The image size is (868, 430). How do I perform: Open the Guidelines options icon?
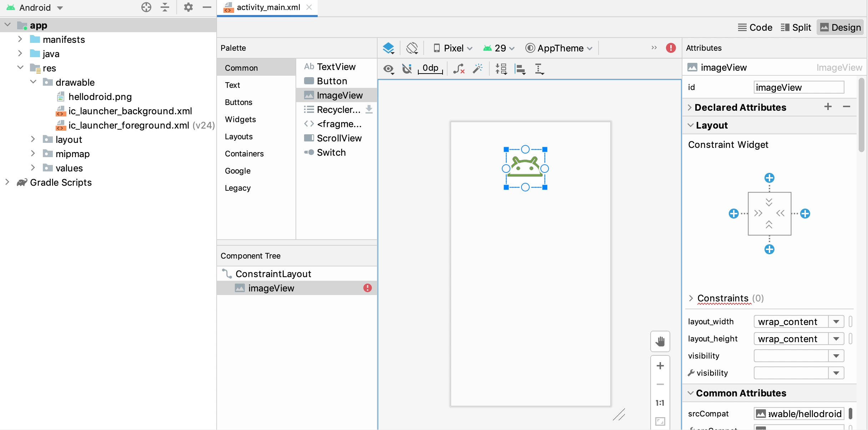[x=539, y=69]
